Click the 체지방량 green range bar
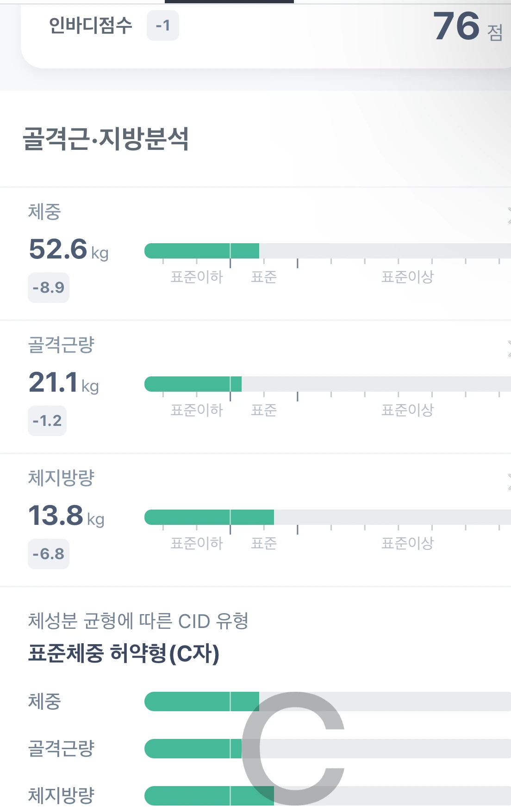The height and width of the screenshot is (812, 511). 209,517
